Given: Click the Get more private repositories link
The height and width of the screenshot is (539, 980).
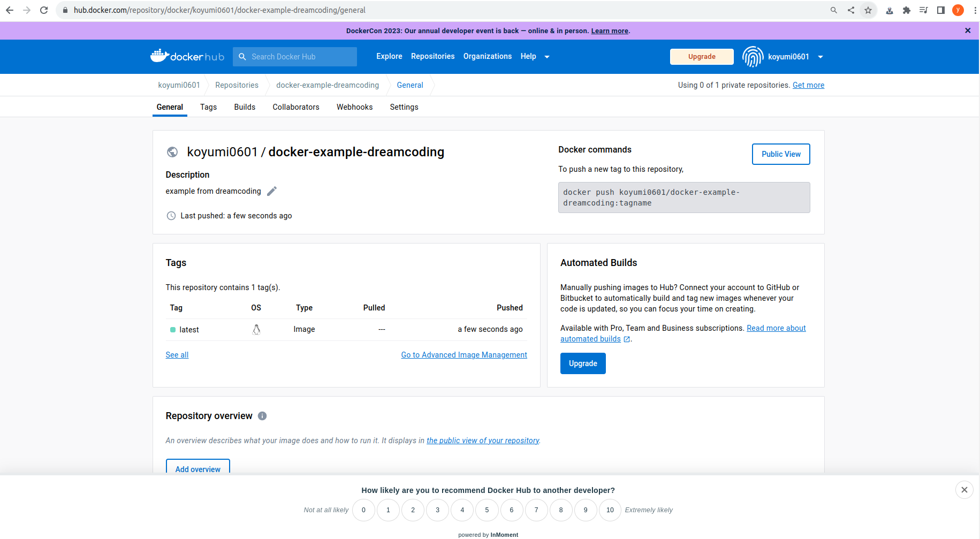Looking at the screenshot, I should pyautogui.click(x=808, y=85).
